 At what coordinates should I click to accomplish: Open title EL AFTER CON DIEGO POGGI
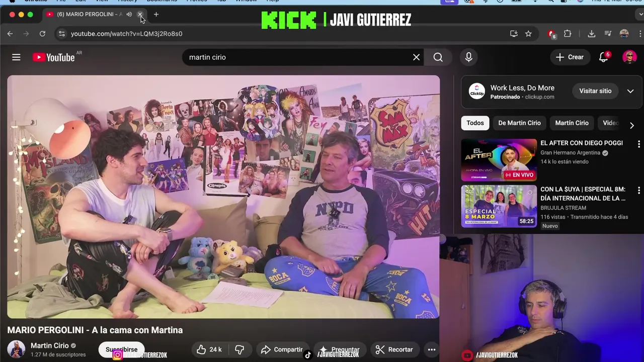click(x=582, y=143)
